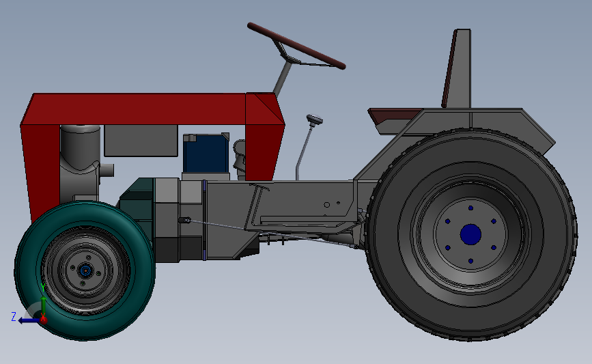Select the gear shift lever knob

point(315,120)
